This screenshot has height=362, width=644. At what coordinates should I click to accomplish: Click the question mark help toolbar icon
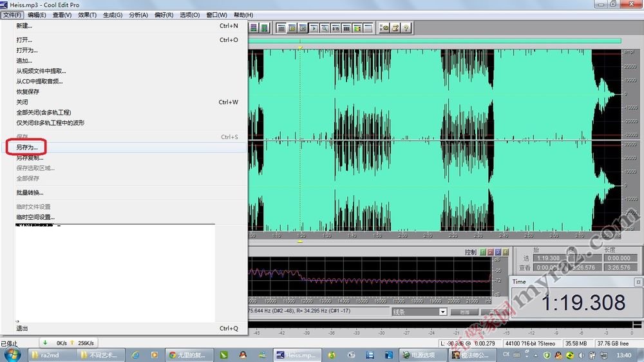coord(406,28)
